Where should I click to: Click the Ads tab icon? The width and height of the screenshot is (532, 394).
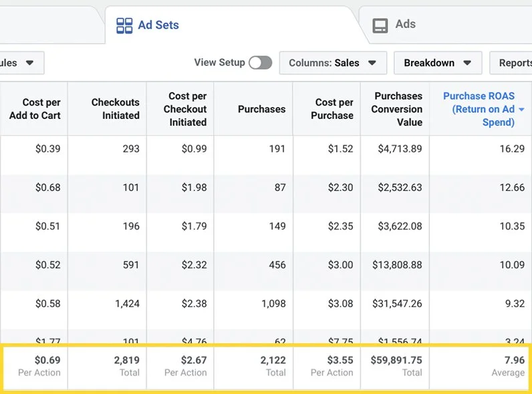[380, 25]
